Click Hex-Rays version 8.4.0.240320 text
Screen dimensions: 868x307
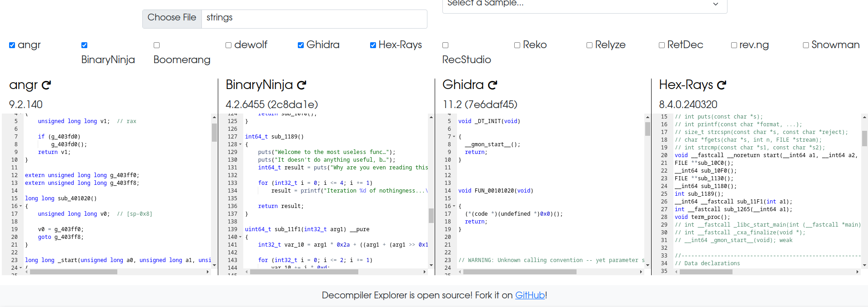click(x=688, y=104)
